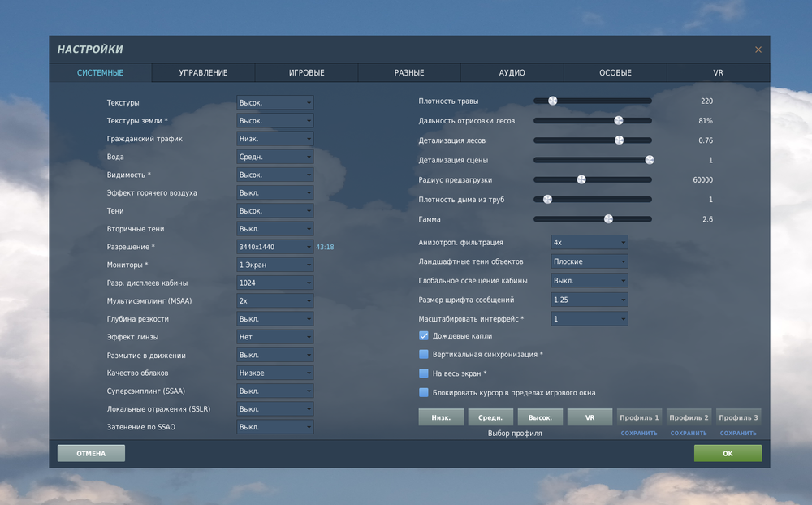Screen dimensions: 812x505
Task: Click the Детализация лесов slider handle
Action: tap(619, 140)
